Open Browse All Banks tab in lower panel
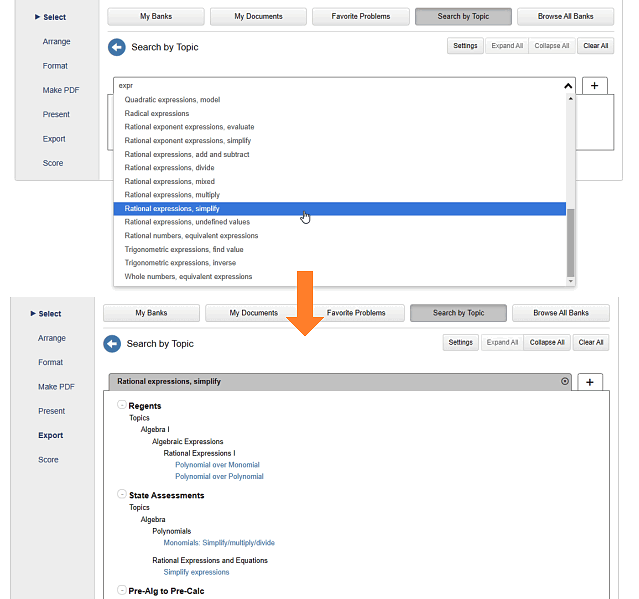The image size is (639, 599). pyautogui.click(x=561, y=313)
